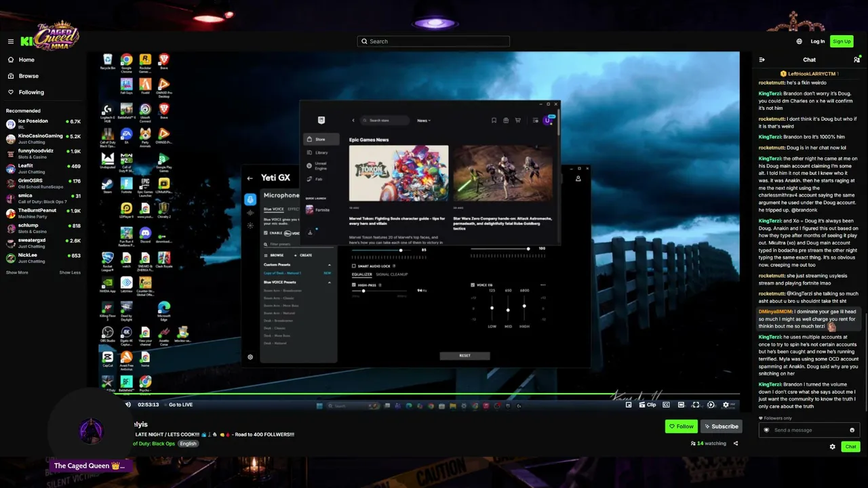Open the Logitech G HUB desktop icon

tap(107, 113)
